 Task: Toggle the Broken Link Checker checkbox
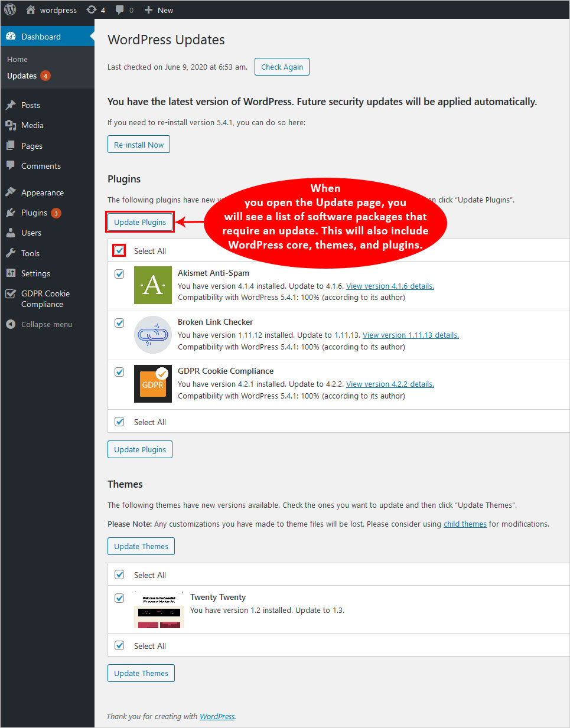119,323
